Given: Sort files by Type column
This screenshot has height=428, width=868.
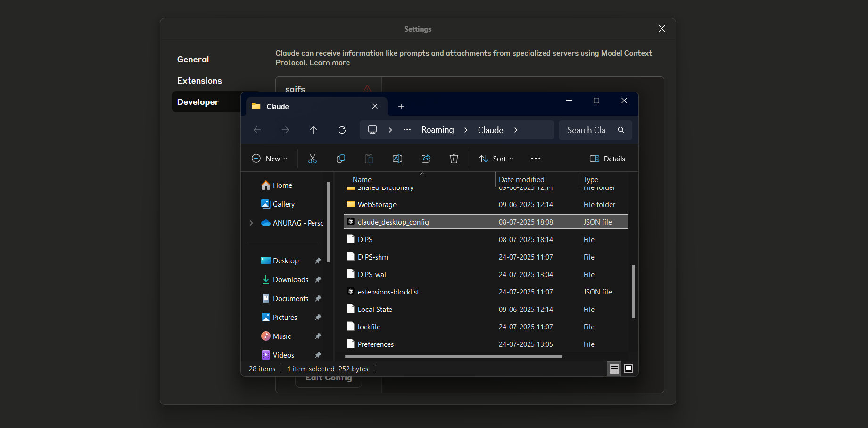Looking at the screenshot, I should click(604, 179).
